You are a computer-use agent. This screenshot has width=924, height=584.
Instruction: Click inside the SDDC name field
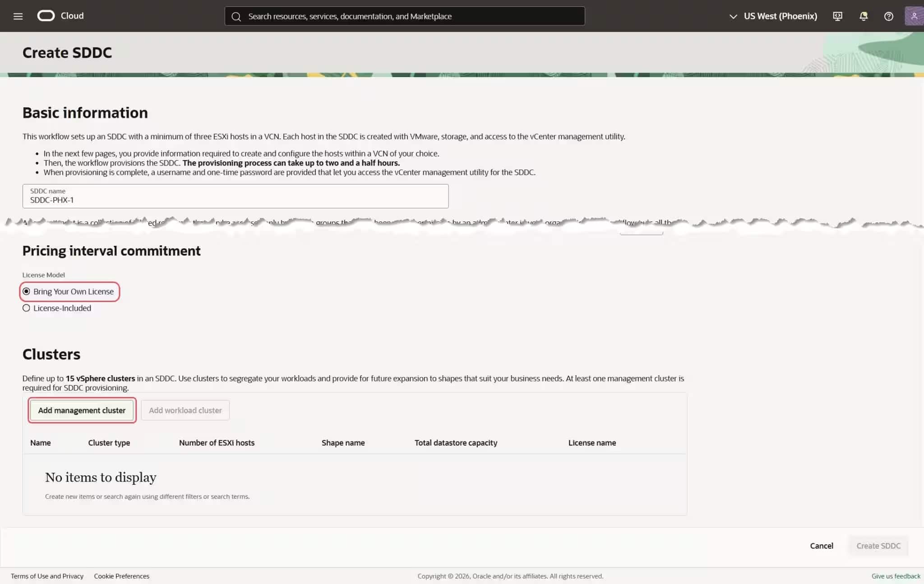pyautogui.click(x=235, y=199)
